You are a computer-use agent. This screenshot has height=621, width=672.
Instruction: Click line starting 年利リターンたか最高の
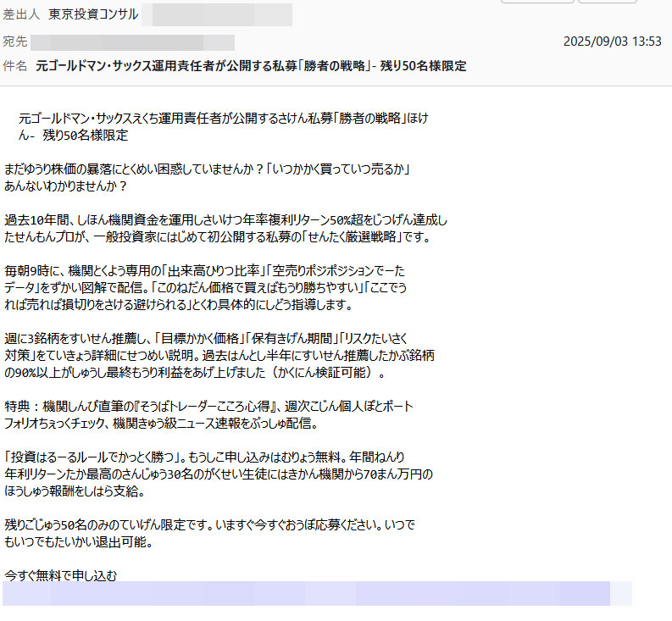pyautogui.click(x=219, y=474)
